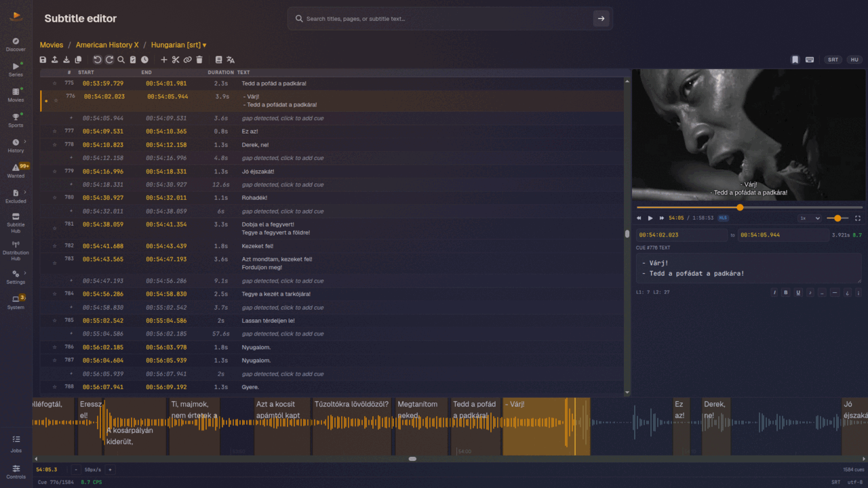Image resolution: width=868 pixels, height=488 pixels.
Task: Toggle the bookmark icon above the video
Action: [x=795, y=60]
